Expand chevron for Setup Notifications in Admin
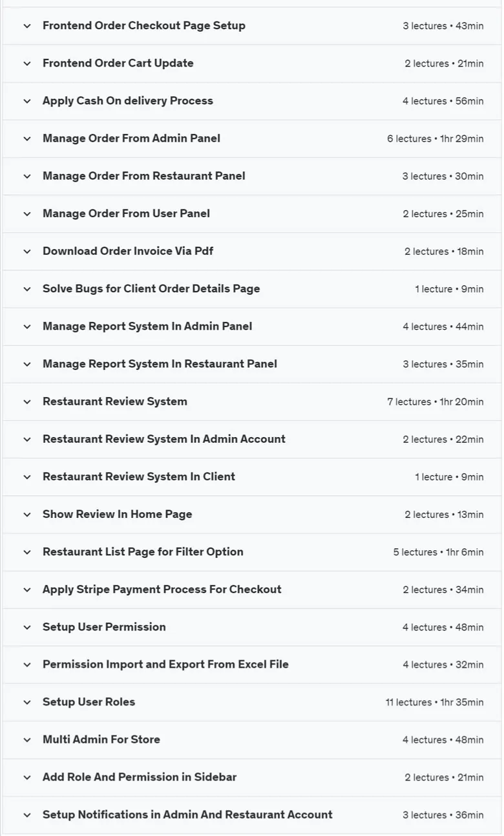This screenshot has width=504, height=836. (26, 815)
